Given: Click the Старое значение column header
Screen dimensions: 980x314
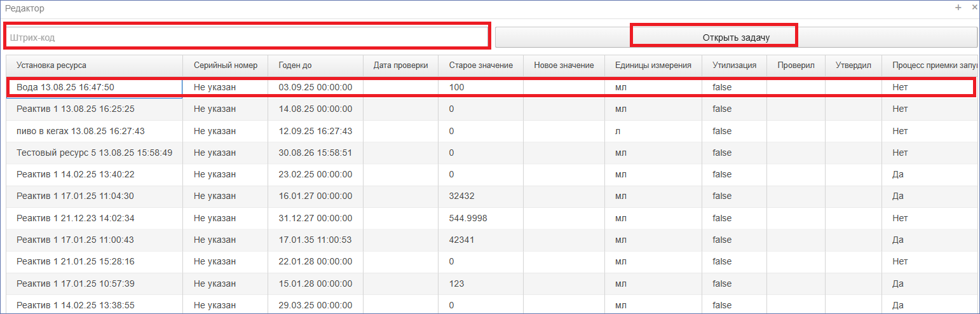Looking at the screenshot, I should 480,65.
